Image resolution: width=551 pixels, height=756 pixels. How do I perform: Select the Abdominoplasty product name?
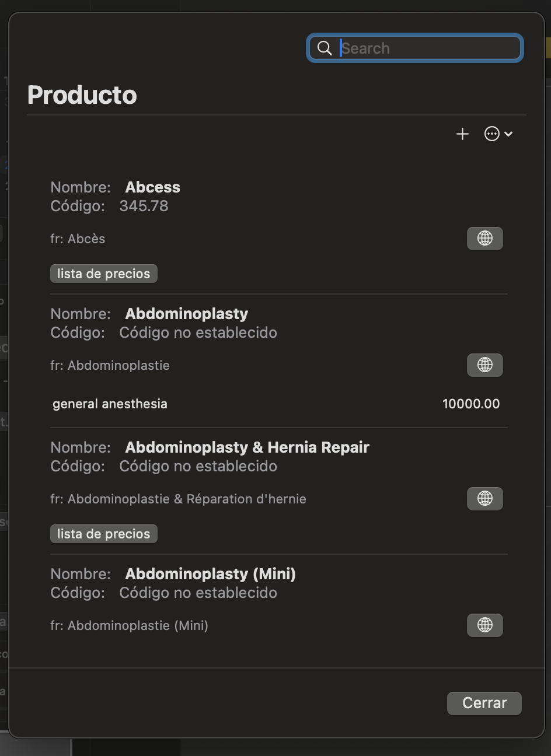tap(187, 314)
